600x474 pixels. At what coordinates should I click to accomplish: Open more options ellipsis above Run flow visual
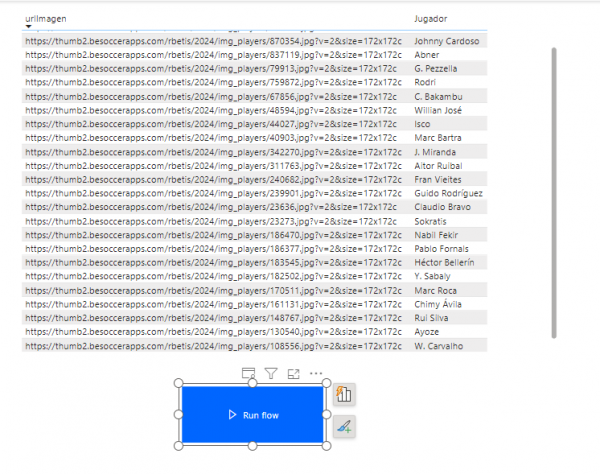click(316, 373)
